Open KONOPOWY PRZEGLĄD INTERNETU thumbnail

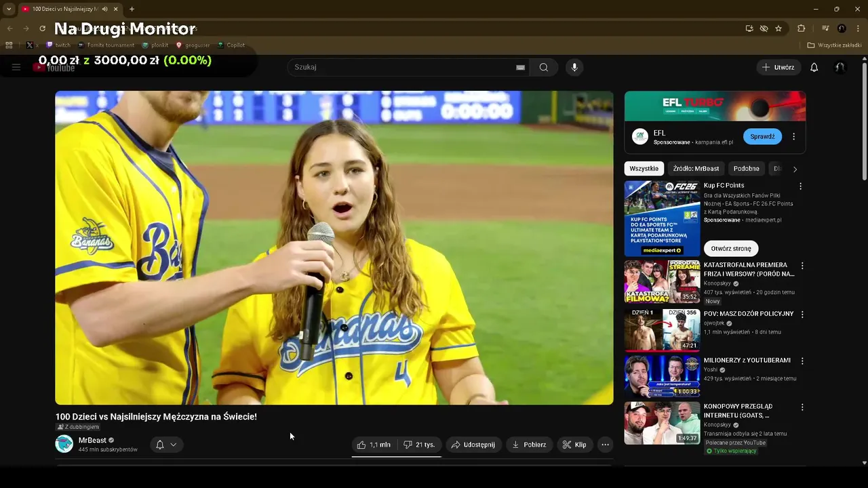(662, 423)
